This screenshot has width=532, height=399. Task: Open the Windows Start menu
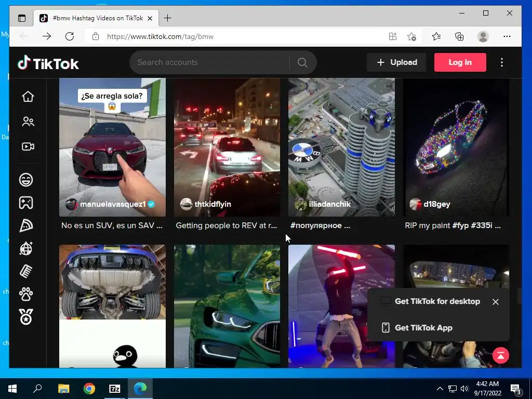coord(12,389)
